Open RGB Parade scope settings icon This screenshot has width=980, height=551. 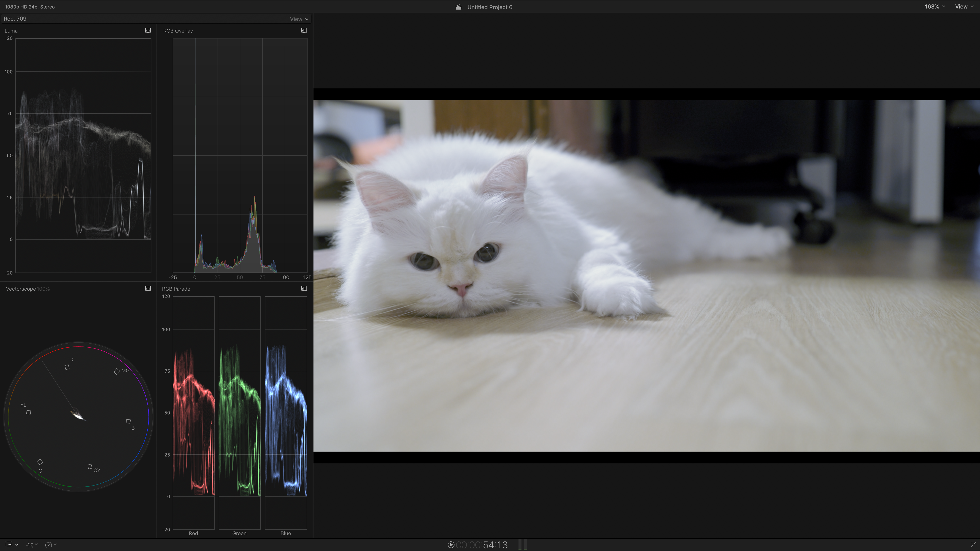click(304, 289)
